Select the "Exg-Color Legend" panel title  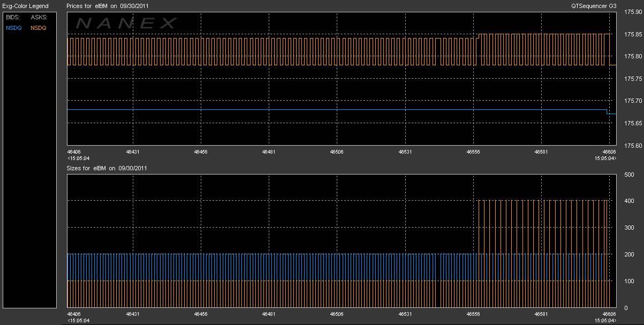coord(25,6)
